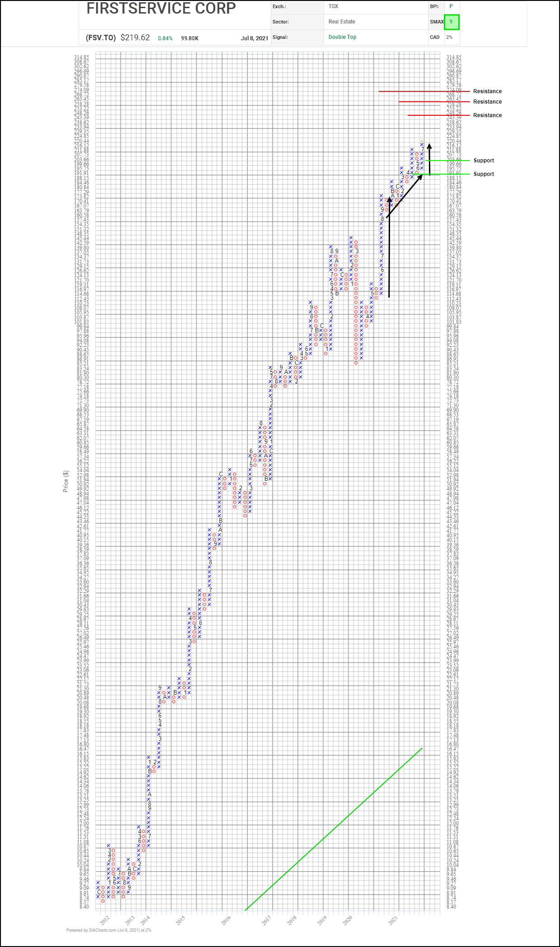Screen dimensions: 560x947
Task: Click the BPI value P
Action: point(451,6)
